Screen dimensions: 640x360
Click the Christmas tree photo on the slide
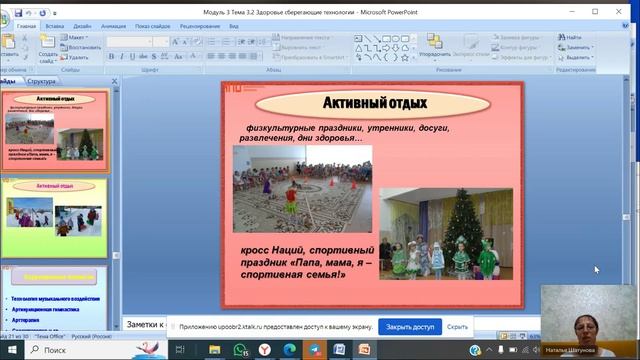point(446,234)
